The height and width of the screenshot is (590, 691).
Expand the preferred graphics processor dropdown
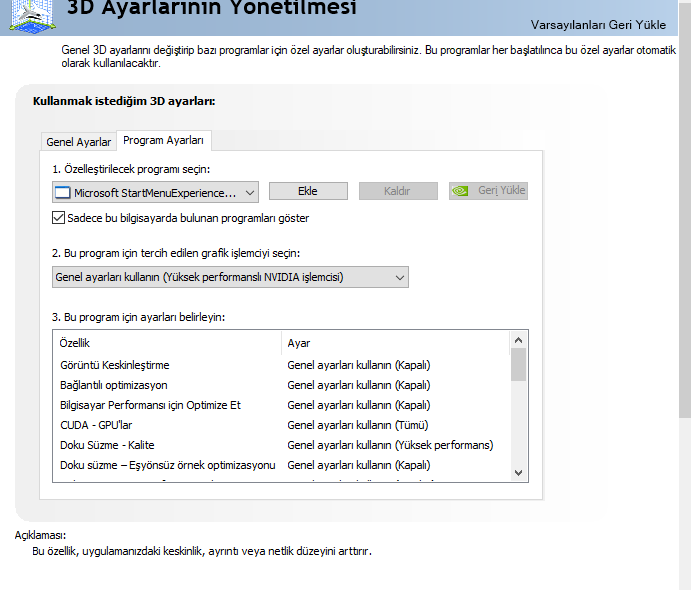tap(400, 277)
